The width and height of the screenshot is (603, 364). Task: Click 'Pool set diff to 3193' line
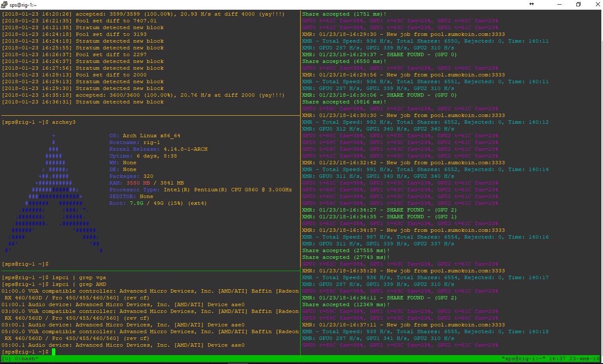coord(74,34)
